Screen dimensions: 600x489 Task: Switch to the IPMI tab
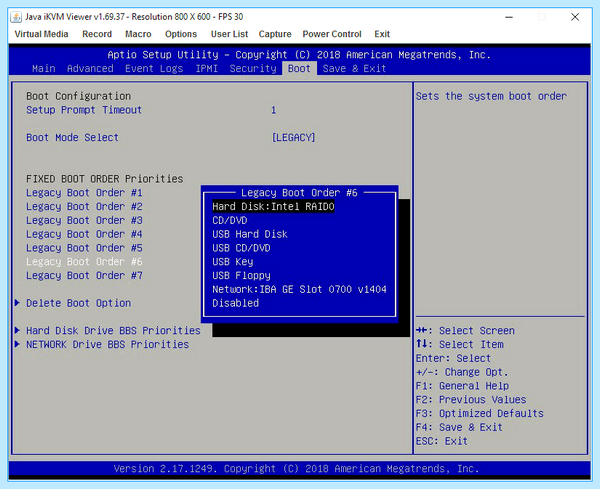[207, 68]
